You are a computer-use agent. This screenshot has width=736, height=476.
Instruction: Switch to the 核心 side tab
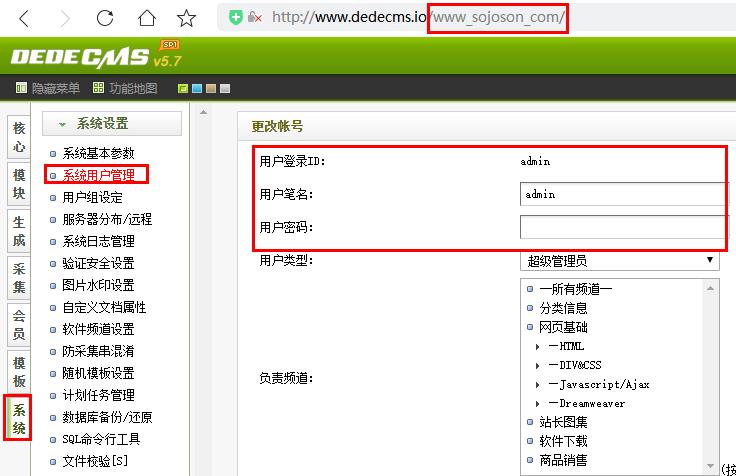[19, 137]
